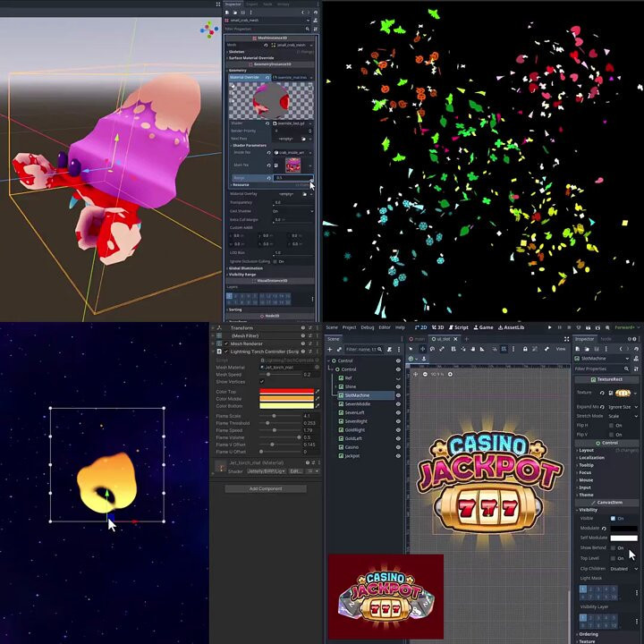Switch to the main scene tab
The height and width of the screenshot is (644, 644).
(417, 339)
